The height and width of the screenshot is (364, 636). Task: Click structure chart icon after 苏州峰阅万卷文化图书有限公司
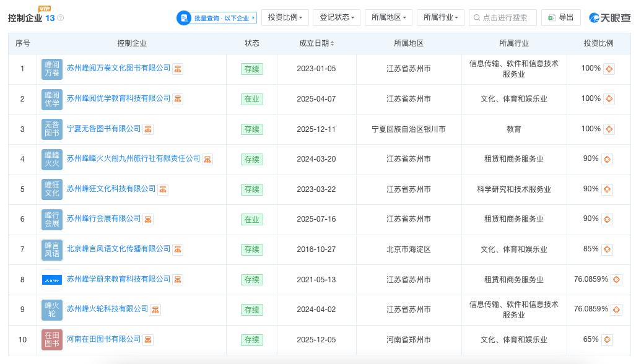(x=178, y=69)
